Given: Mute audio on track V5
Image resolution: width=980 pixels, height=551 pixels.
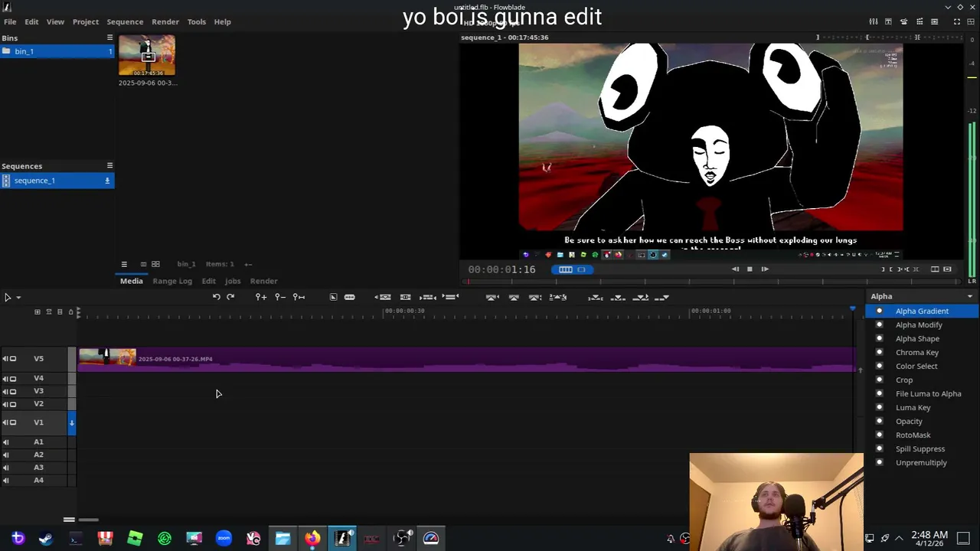Looking at the screenshot, I should (x=5, y=358).
